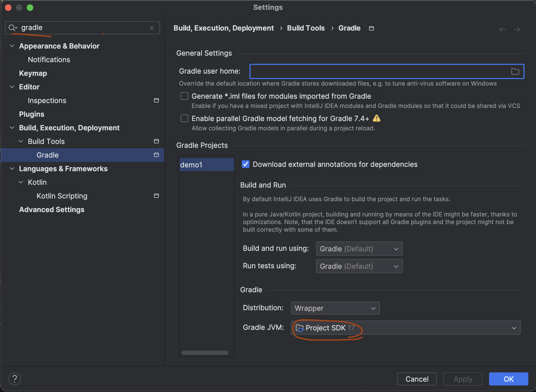Image resolution: width=536 pixels, height=392 pixels.
Task: Click the search magnifier icon in settings
Action: (13, 28)
